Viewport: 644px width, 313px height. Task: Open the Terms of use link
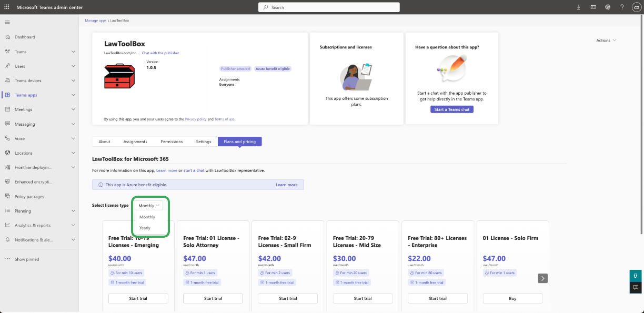(x=225, y=119)
